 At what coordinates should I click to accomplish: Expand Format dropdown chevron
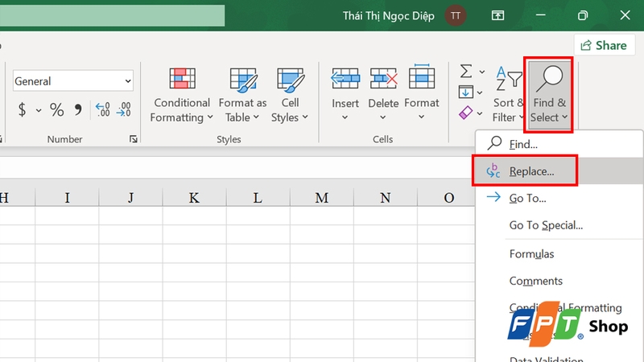click(421, 117)
